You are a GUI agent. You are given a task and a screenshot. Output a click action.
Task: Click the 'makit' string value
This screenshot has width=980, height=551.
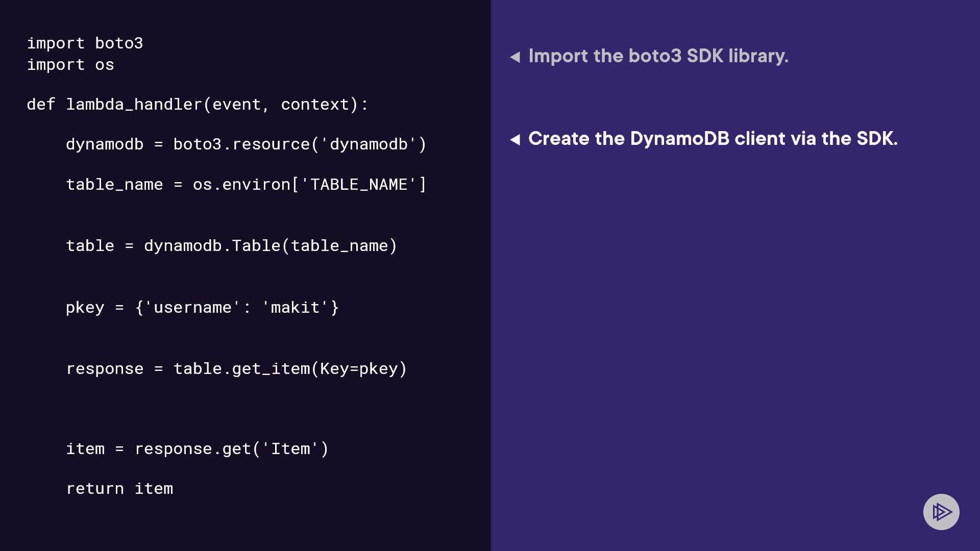click(295, 308)
